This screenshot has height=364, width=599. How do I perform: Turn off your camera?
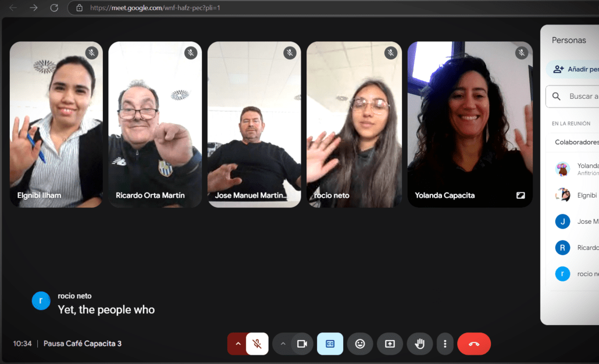302,344
